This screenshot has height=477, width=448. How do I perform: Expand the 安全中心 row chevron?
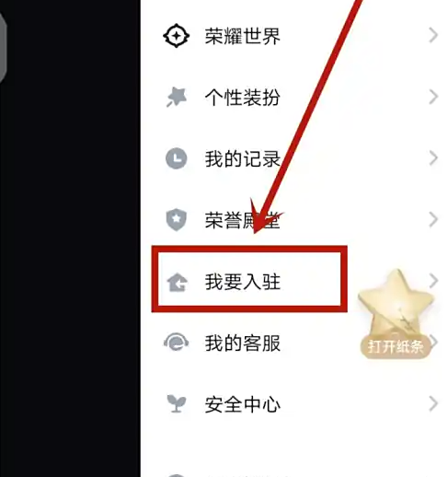[433, 403]
